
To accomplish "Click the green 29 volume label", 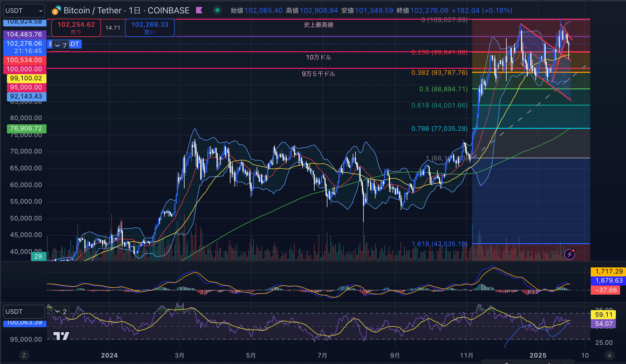I will (38, 256).
